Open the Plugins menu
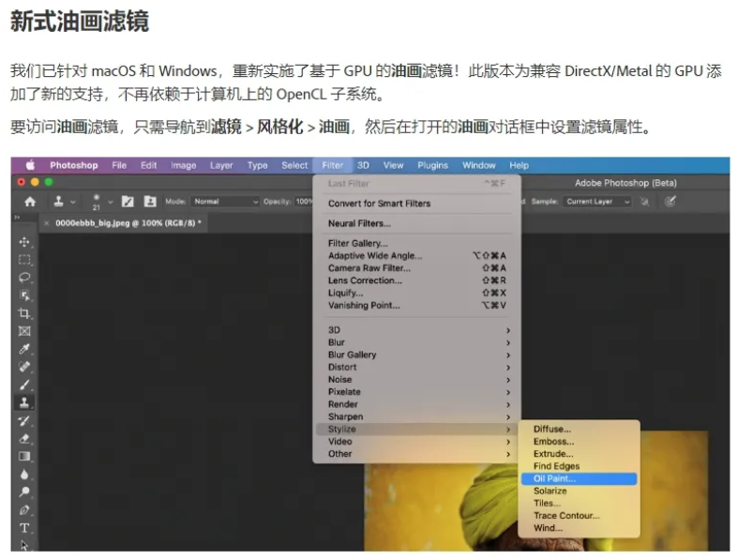This screenshot has width=738, height=560. click(x=432, y=165)
